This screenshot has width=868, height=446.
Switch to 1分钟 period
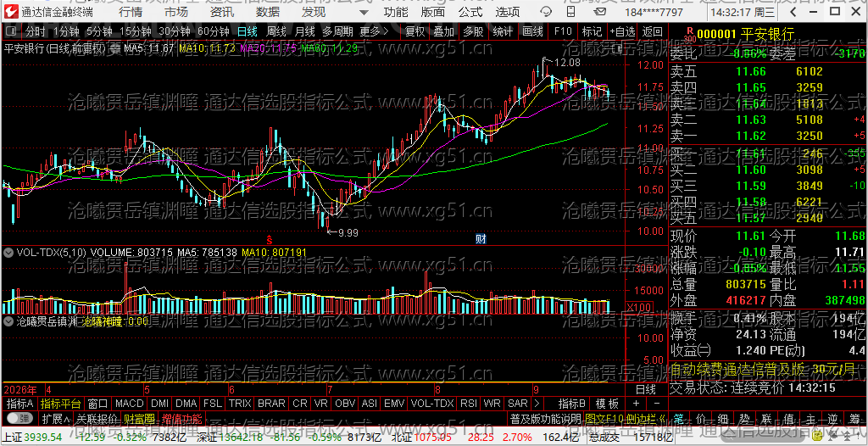pyautogui.click(x=67, y=32)
